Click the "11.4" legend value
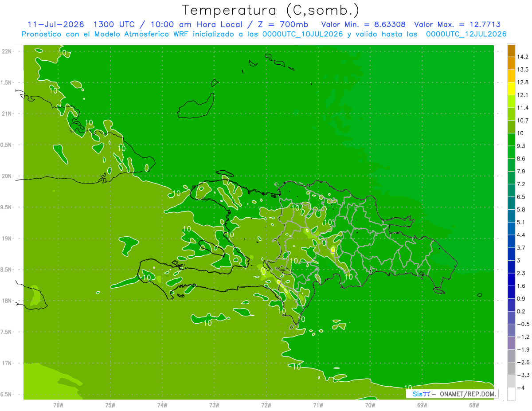This screenshot has height=411, width=532. (522, 108)
